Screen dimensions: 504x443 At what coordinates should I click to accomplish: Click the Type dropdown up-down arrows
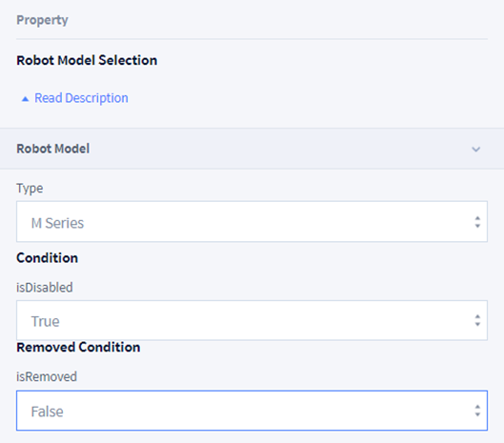coord(477,222)
